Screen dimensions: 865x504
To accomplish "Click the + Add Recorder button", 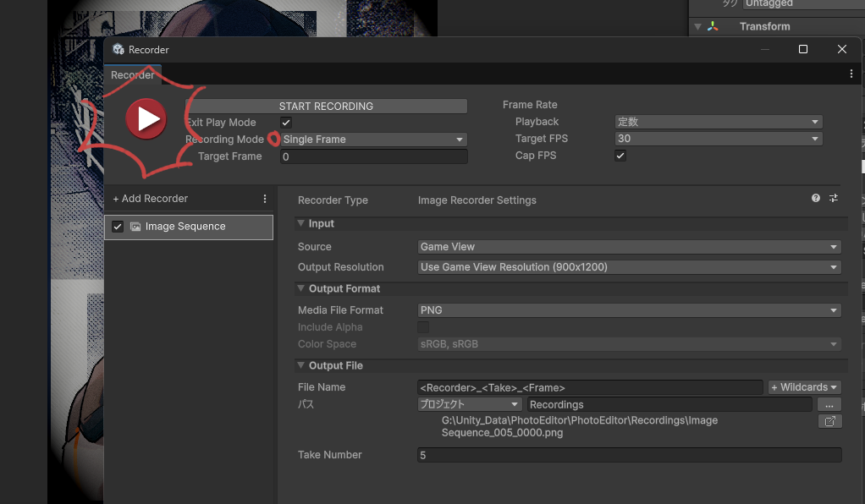I will [151, 199].
